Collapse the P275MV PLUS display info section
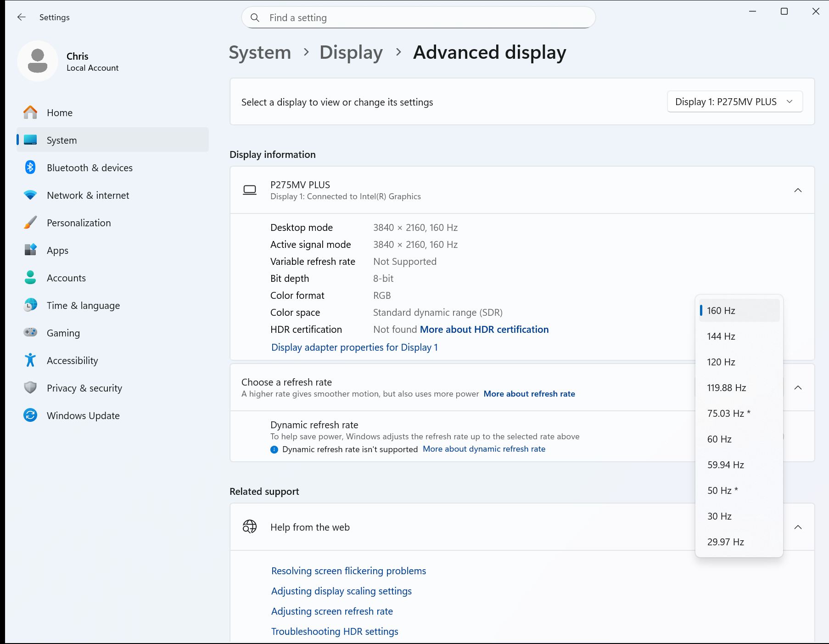 click(798, 190)
